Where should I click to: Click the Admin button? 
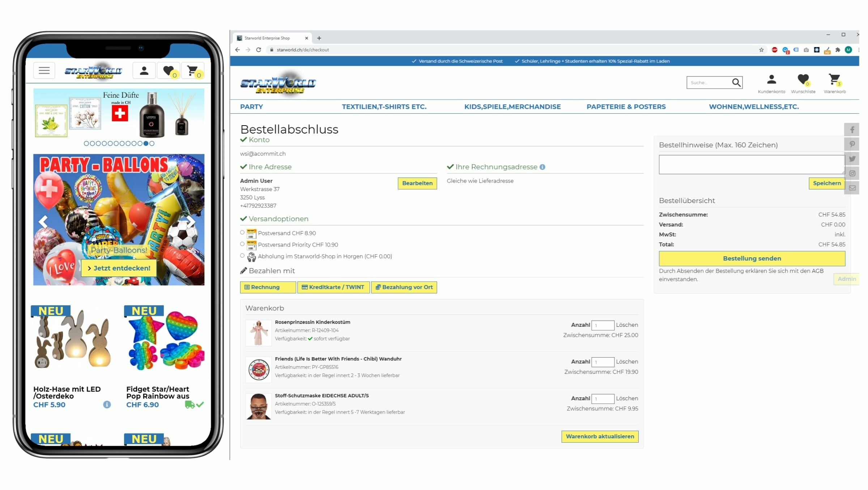(x=846, y=279)
